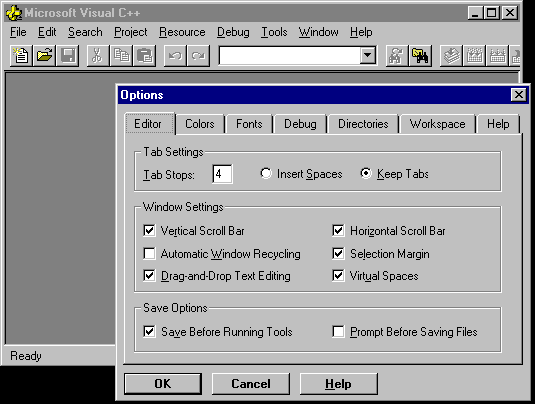Open the Debug tab in Options

pyautogui.click(x=300, y=124)
